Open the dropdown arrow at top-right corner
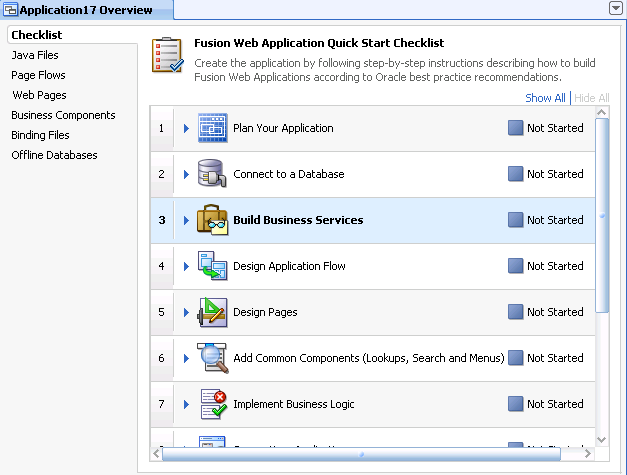The width and height of the screenshot is (627, 475). click(616, 8)
